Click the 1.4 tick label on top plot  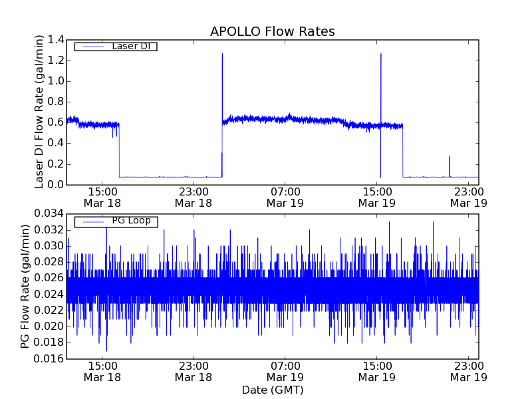click(56, 40)
